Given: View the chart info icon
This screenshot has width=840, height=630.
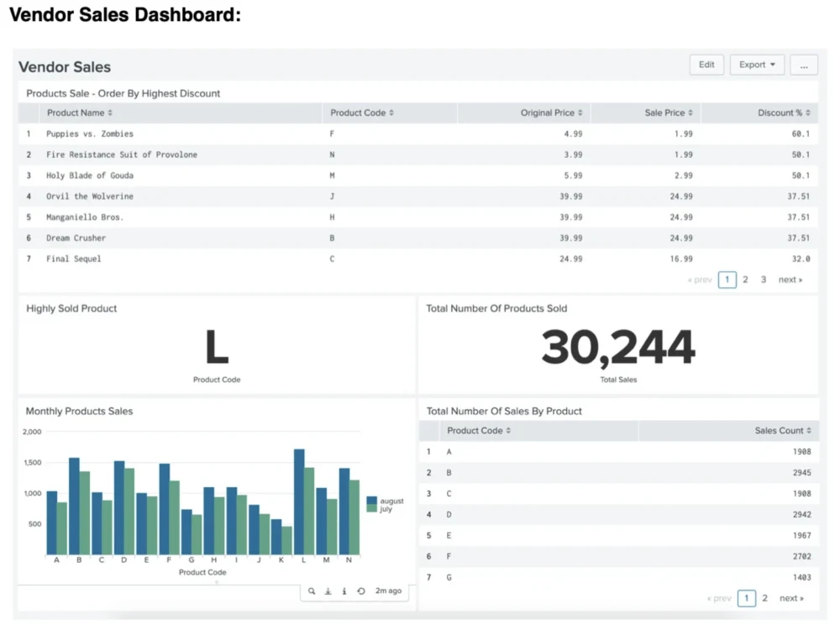Looking at the screenshot, I should (344, 591).
